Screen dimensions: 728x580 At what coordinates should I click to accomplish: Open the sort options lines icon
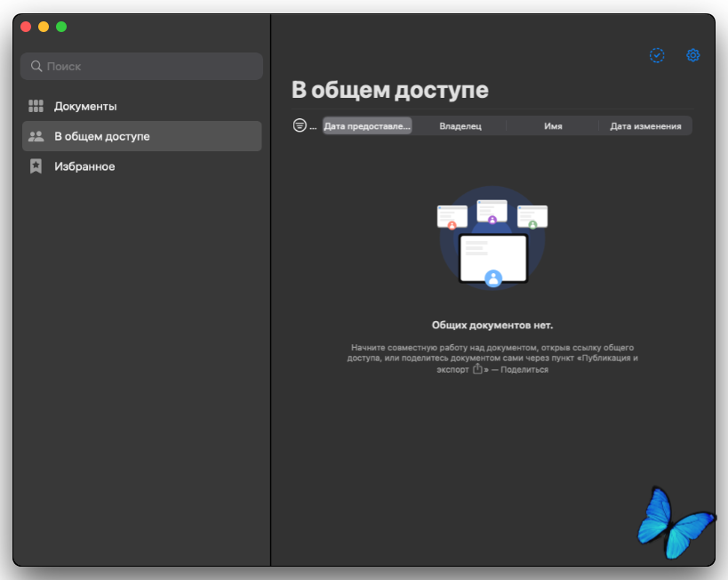pyautogui.click(x=300, y=125)
